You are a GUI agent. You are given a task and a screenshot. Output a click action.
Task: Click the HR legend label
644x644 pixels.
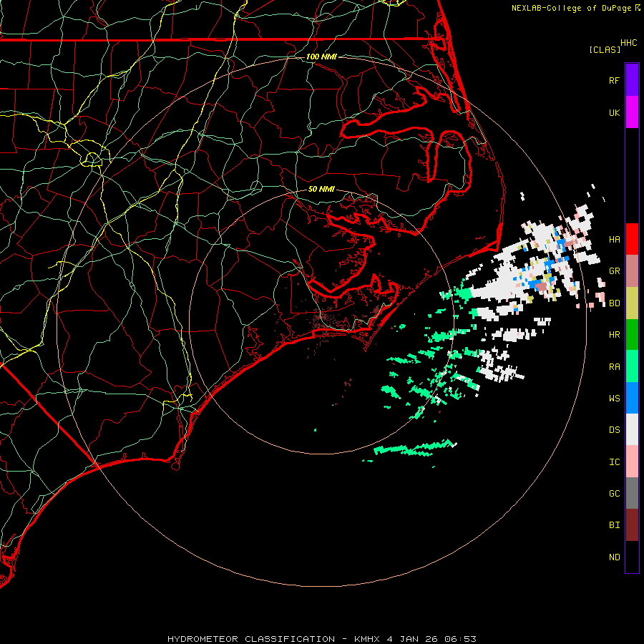pos(614,335)
